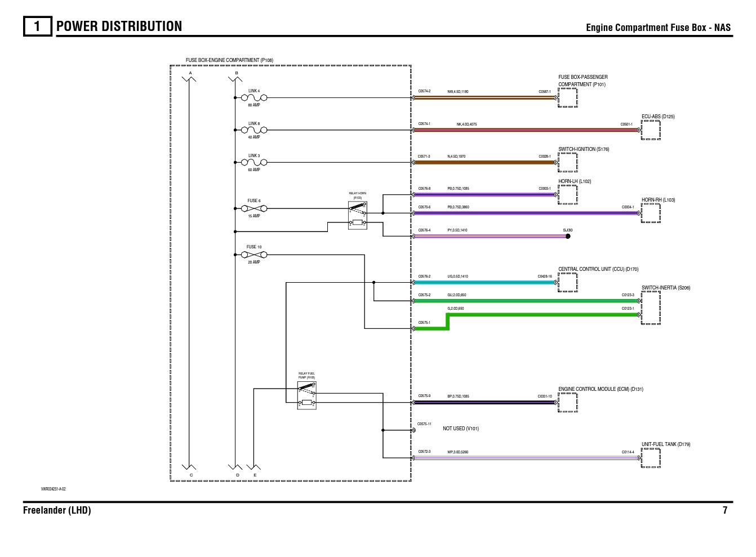The height and width of the screenshot is (557, 756).
Task: Click connector label C0575-2
Action: pos(424,295)
